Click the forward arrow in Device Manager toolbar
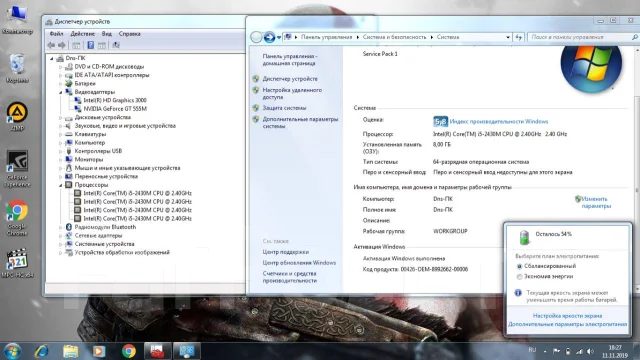Viewport: 640px width, 360px height. 62,45
